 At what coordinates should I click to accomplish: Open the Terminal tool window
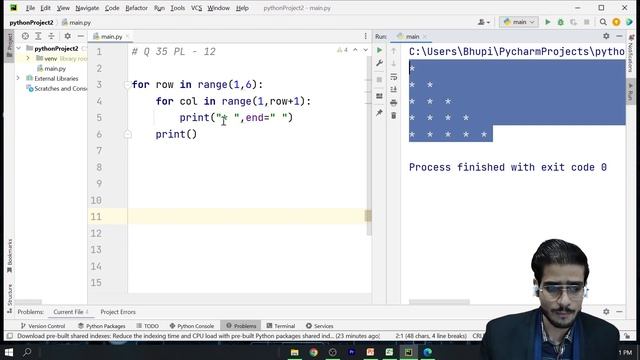tap(281, 326)
